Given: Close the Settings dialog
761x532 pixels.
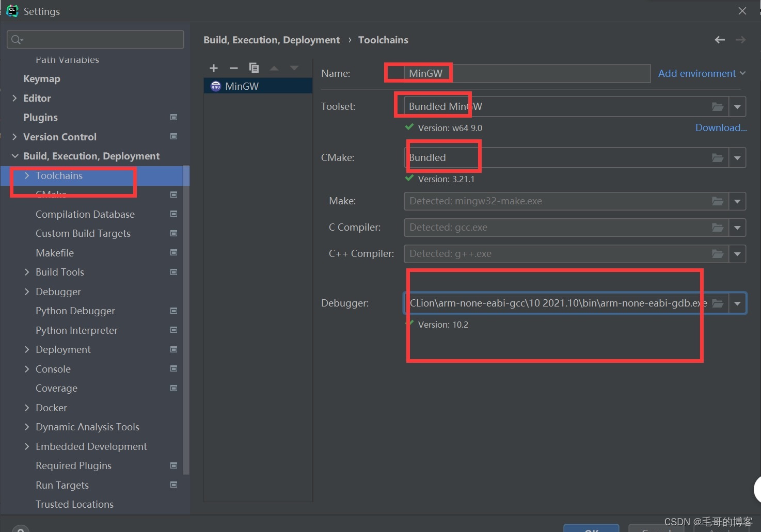Looking at the screenshot, I should tap(742, 11).
